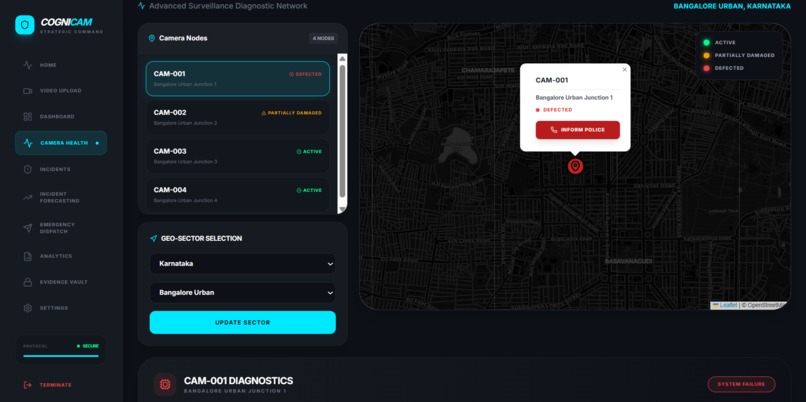Click the CAM-001 Diagnostics heading
The width and height of the screenshot is (806, 402).
click(x=239, y=381)
